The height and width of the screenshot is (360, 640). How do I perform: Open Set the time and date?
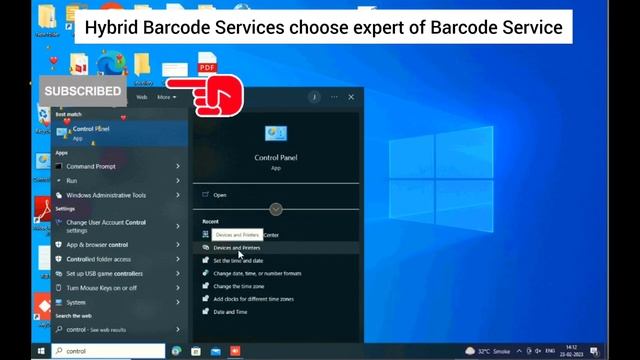(x=276, y=260)
